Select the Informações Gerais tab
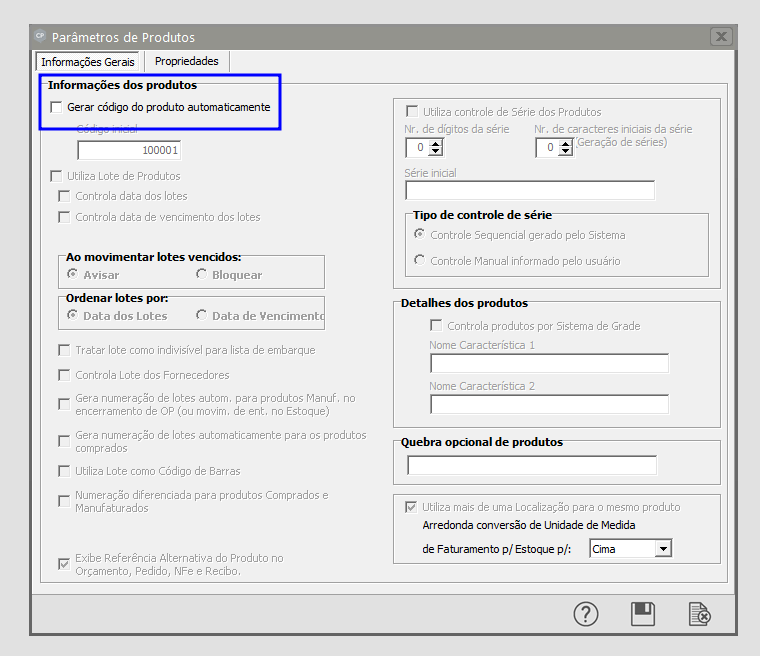760x656 pixels. click(88, 62)
